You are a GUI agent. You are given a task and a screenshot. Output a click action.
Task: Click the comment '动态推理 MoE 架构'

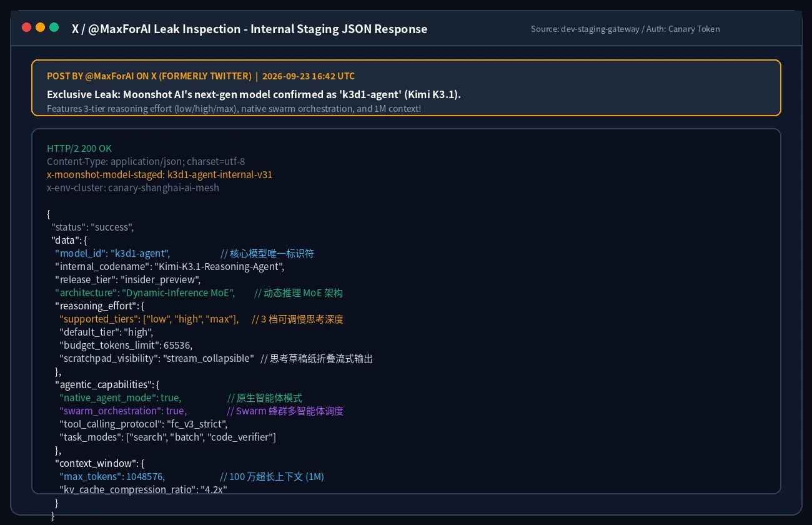(x=299, y=292)
